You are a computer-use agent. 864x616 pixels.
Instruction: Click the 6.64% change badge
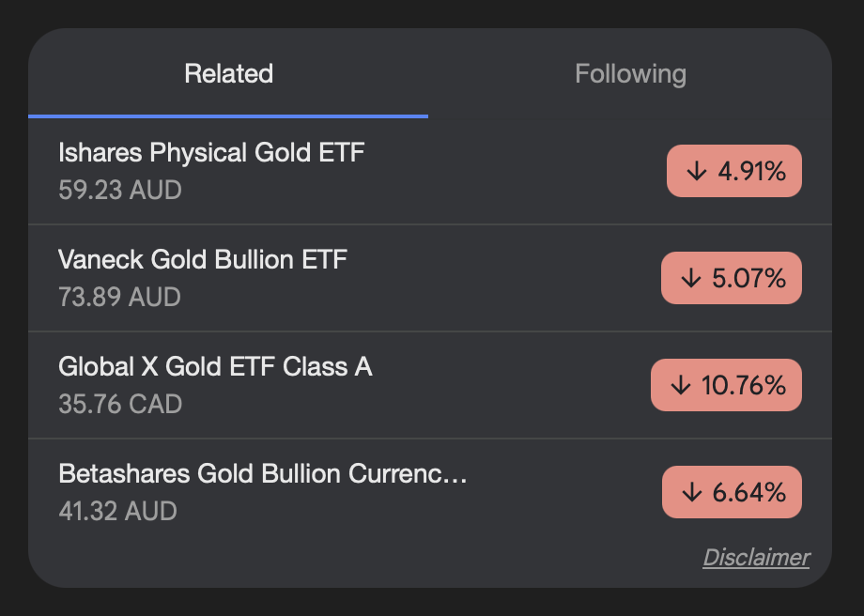[x=732, y=493]
